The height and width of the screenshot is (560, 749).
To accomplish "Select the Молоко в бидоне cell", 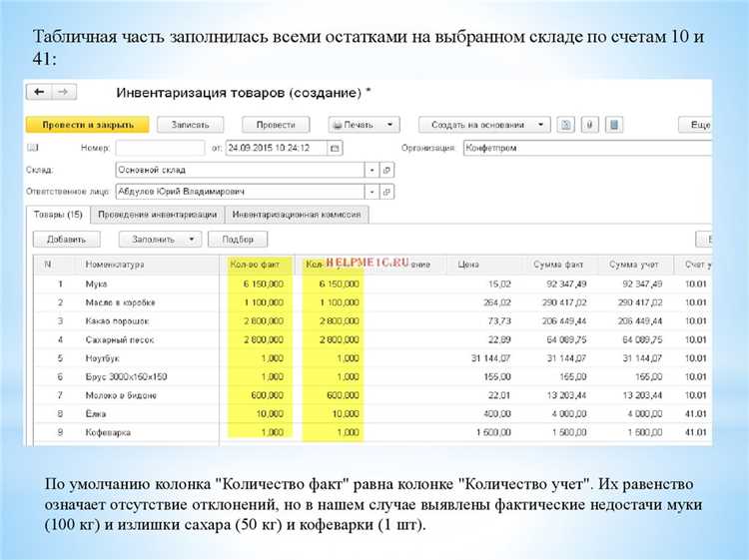I will (x=121, y=395).
